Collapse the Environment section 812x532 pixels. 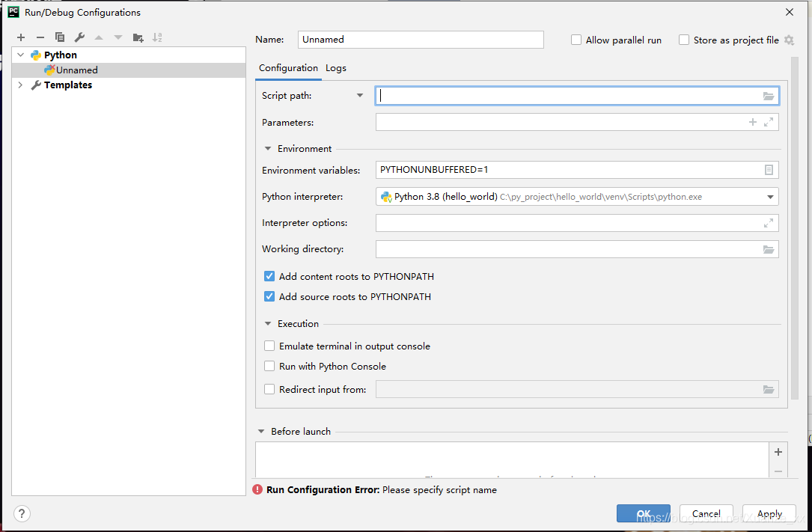click(268, 148)
